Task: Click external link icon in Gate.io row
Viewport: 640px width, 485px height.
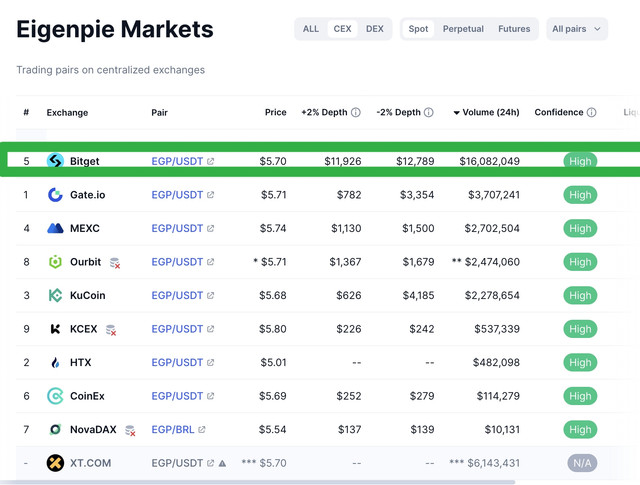Action: pyautogui.click(x=210, y=195)
